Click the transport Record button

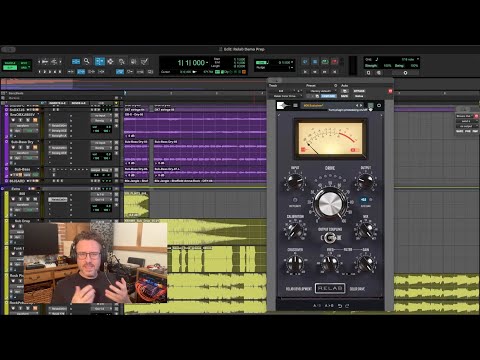(x=334, y=62)
